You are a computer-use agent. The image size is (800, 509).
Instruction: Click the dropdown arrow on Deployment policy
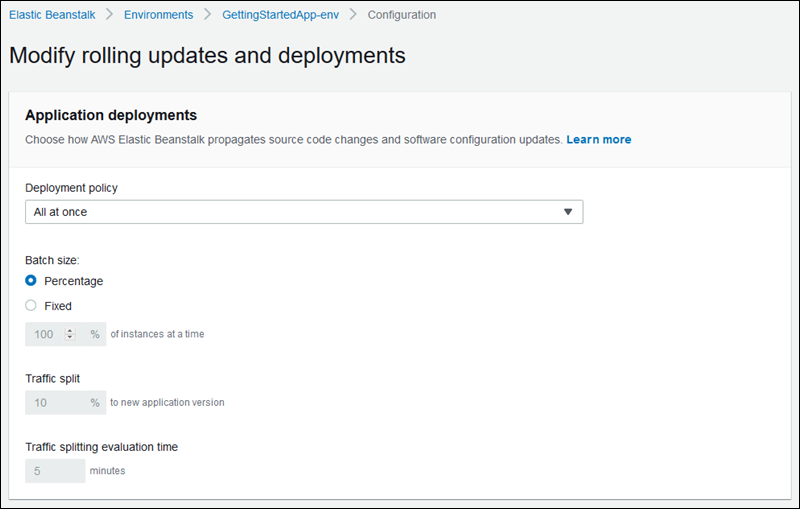point(567,212)
